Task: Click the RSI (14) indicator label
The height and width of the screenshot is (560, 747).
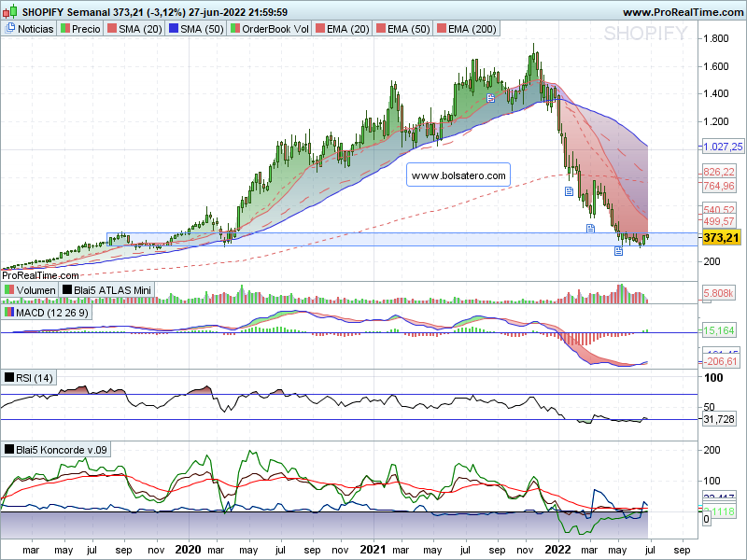Action: click(x=35, y=378)
